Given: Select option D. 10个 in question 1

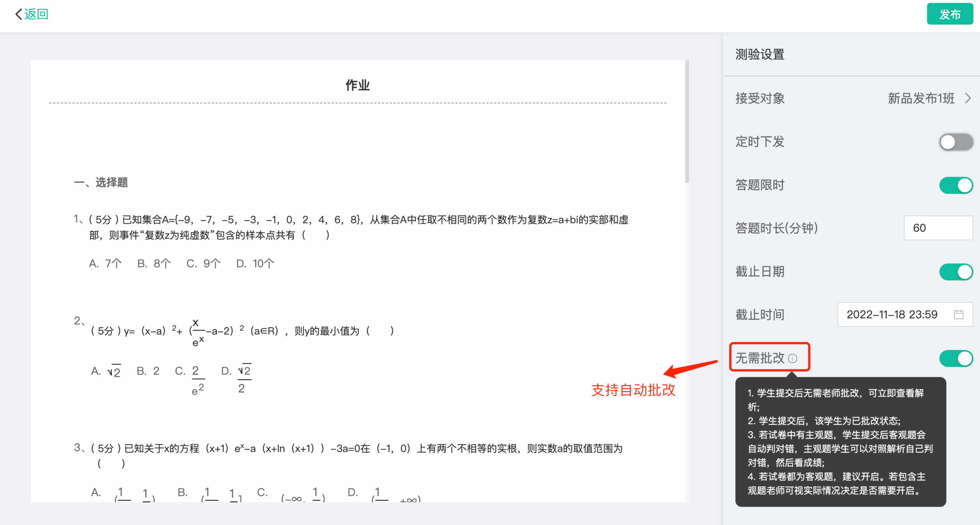Looking at the screenshot, I should (x=255, y=263).
